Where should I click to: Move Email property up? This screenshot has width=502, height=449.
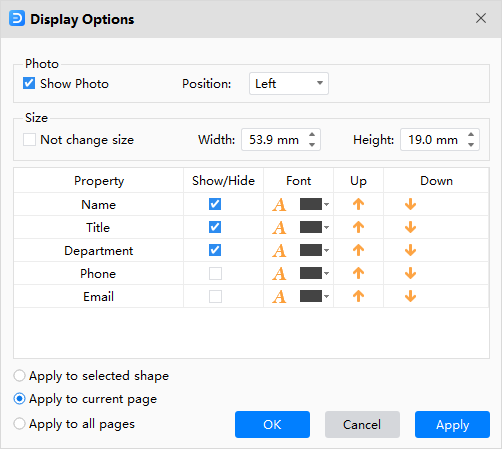click(x=359, y=296)
